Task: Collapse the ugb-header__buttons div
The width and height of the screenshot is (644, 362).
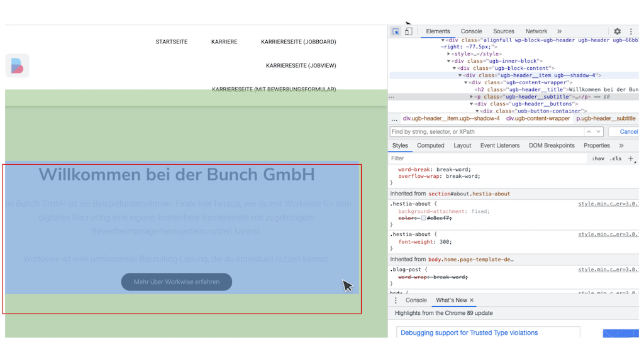Action: point(472,104)
